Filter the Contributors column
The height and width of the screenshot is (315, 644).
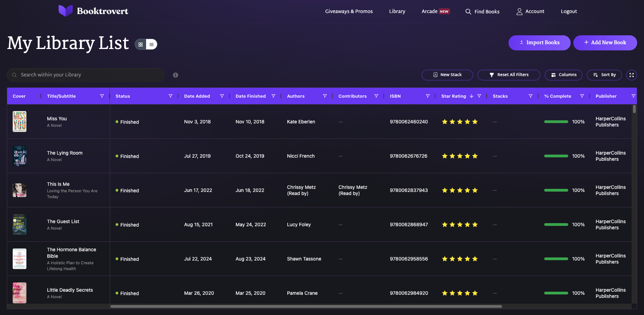point(376,96)
